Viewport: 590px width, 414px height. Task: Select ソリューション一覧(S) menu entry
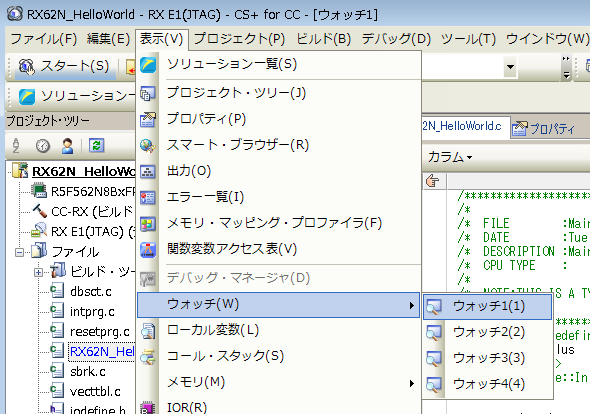278,64
